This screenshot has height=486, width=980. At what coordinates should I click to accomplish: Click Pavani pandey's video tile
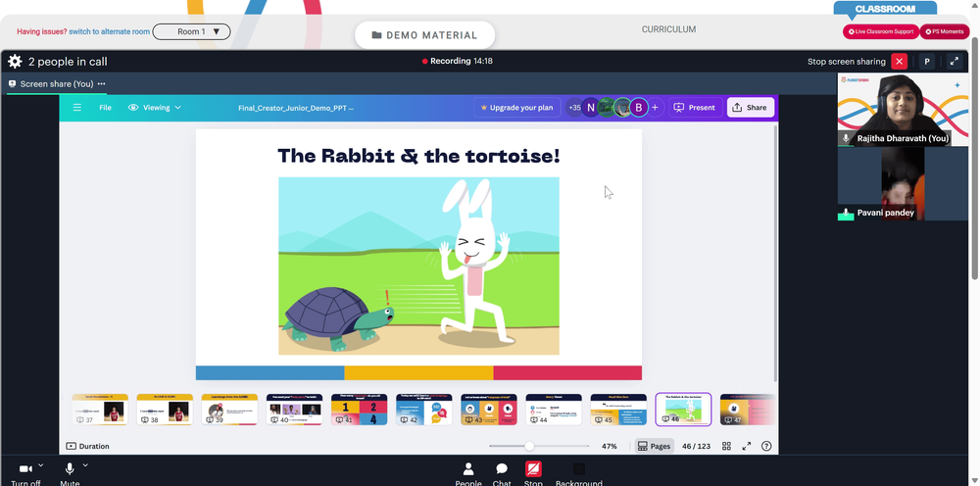tap(904, 183)
